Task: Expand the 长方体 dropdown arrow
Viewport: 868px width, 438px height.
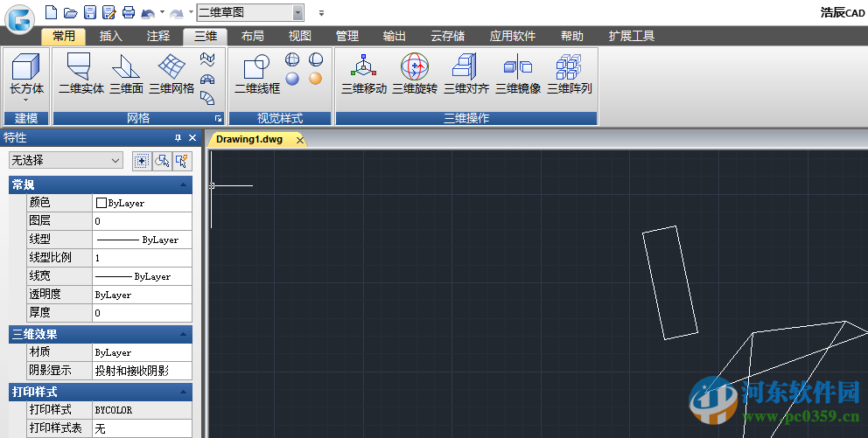Action: click(x=26, y=101)
